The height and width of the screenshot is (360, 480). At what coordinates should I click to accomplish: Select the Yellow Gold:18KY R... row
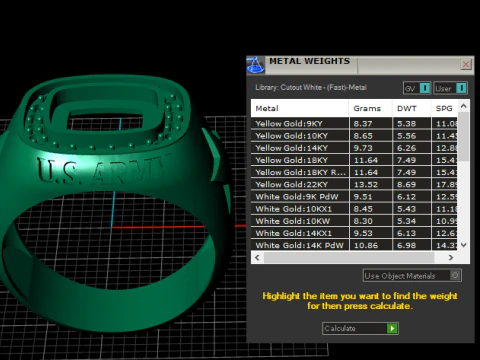(x=354, y=172)
